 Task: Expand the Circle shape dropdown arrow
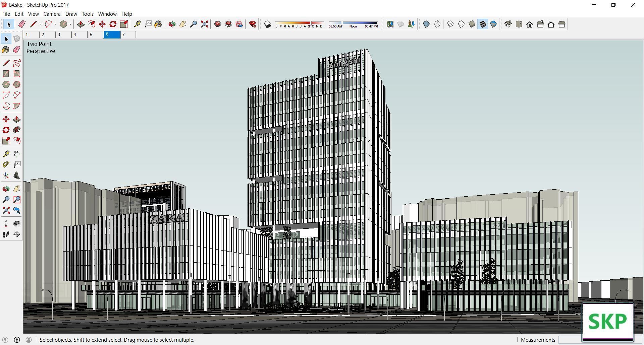coord(70,24)
